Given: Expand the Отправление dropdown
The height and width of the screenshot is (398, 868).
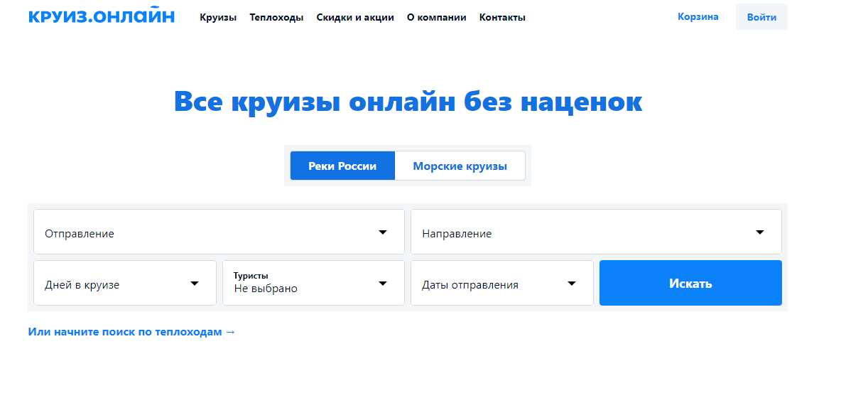Looking at the screenshot, I should click(219, 232).
